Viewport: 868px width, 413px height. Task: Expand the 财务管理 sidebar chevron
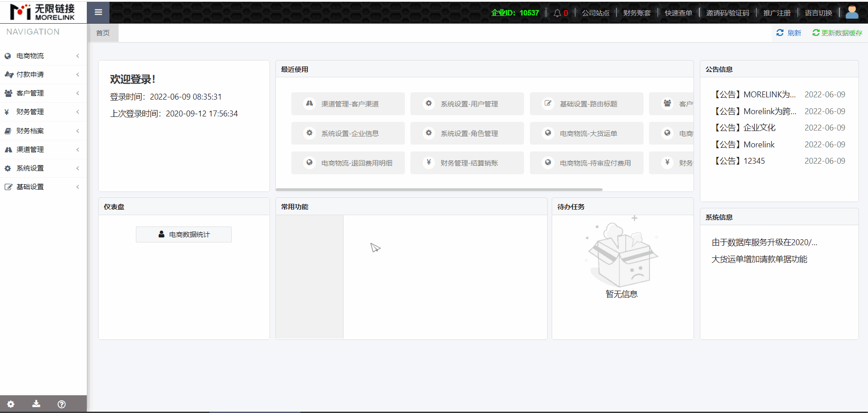pyautogui.click(x=78, y=112)
